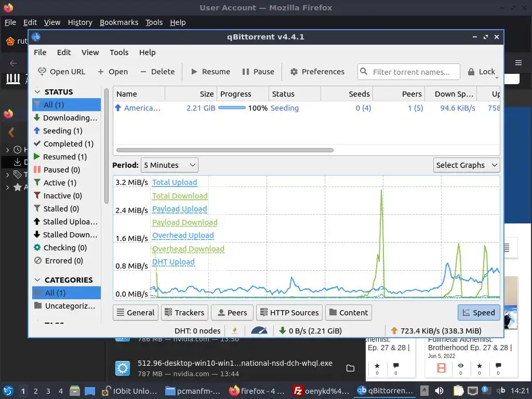Click upload speed 723.4 KiB/s status
The height and width of the screenshot is (399, 532).
pos(436,330)
